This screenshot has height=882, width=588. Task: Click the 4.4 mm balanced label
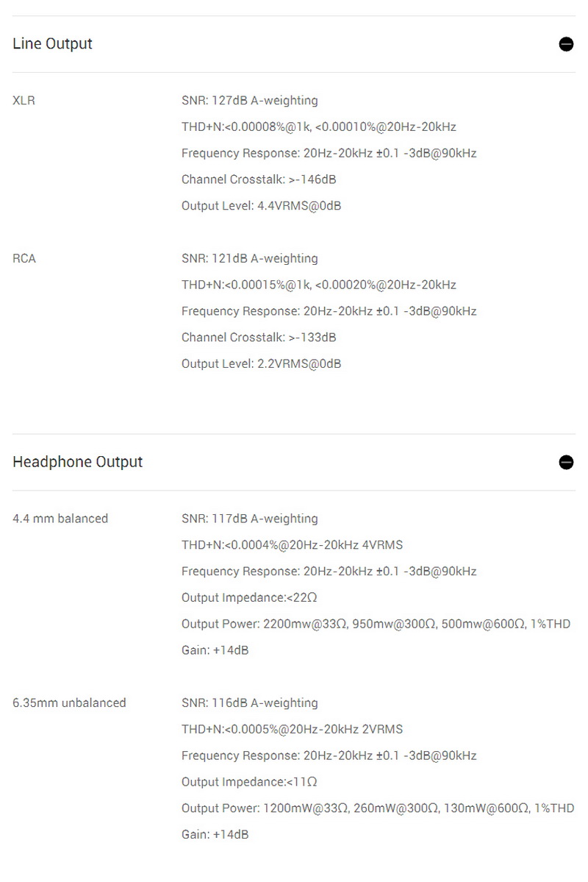60,519
